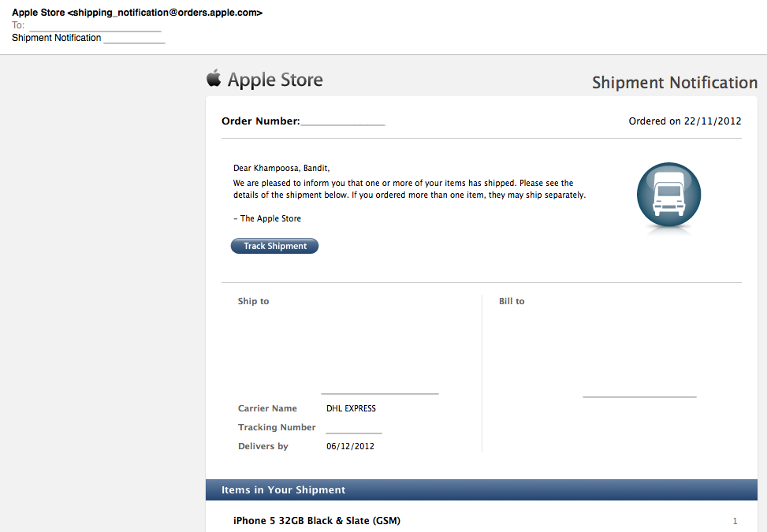Click '– The Apple Store' signature line
The image size is (767, 532).
click(x=267, y=218)
